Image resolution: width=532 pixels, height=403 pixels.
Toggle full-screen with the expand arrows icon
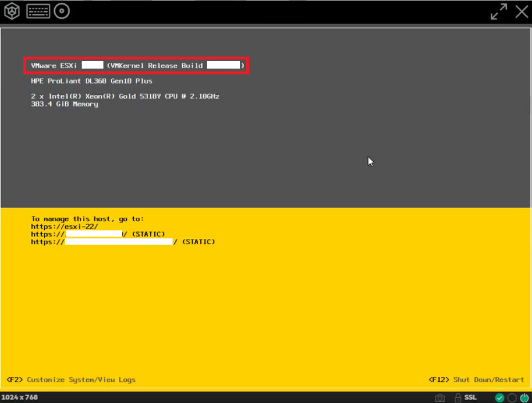pos(499,11)
